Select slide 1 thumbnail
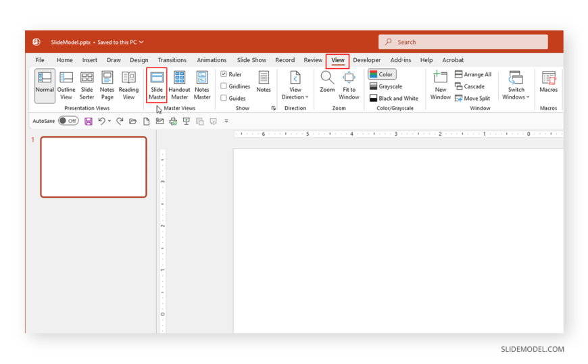The width and height of the screenshot is (588, 364). pyautogui.click(x=93, y=167)
